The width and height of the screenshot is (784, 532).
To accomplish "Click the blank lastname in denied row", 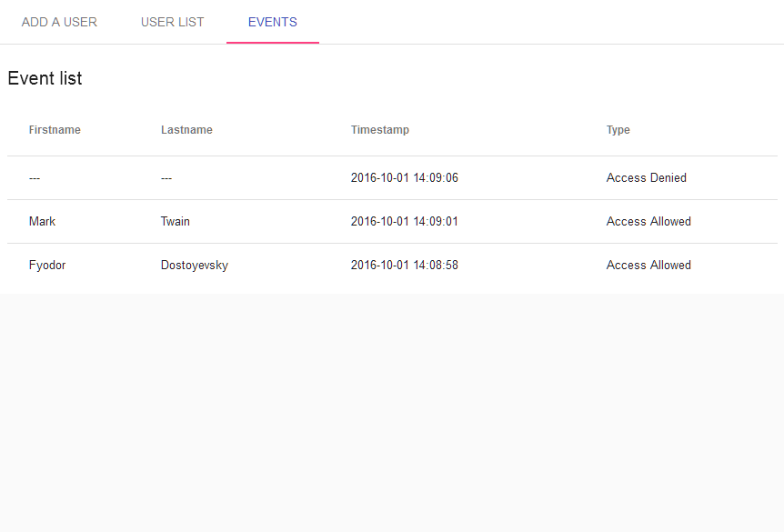I will click(166, 178).
